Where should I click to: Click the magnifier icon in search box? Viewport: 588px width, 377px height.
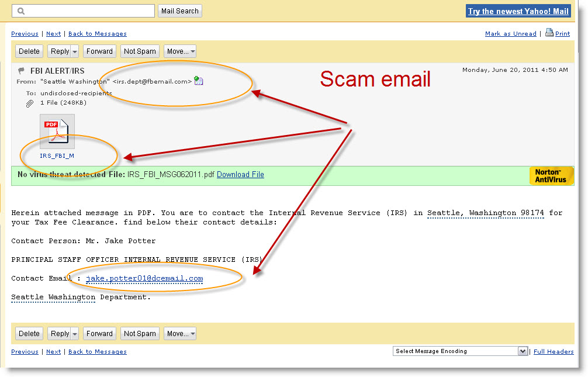(x=21, y=11)
